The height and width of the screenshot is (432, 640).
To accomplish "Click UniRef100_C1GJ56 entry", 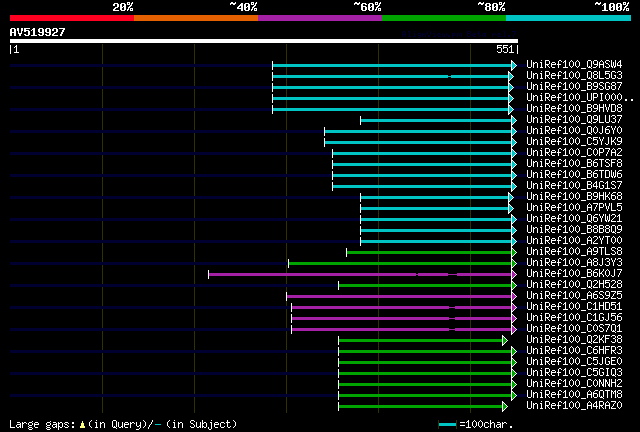I will (574, 318).
